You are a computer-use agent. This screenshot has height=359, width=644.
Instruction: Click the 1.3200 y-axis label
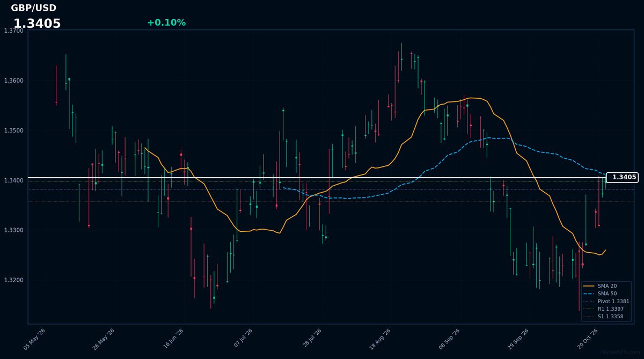pyautogui.click(x=13, y=281)
